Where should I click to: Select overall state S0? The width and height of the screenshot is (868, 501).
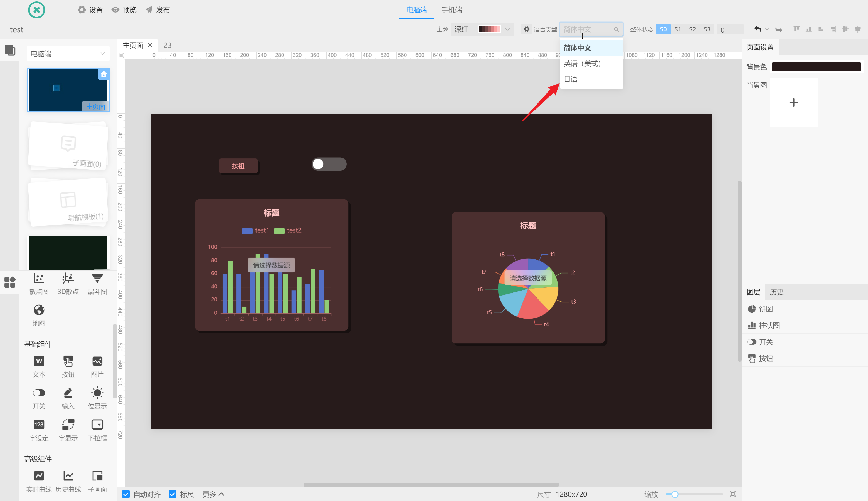coord(663,29)
